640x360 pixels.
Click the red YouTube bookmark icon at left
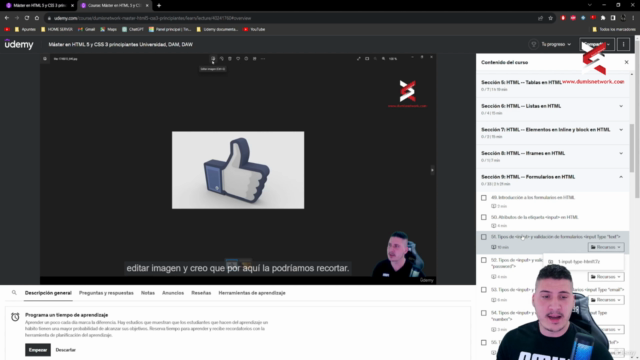click(7, 29)
